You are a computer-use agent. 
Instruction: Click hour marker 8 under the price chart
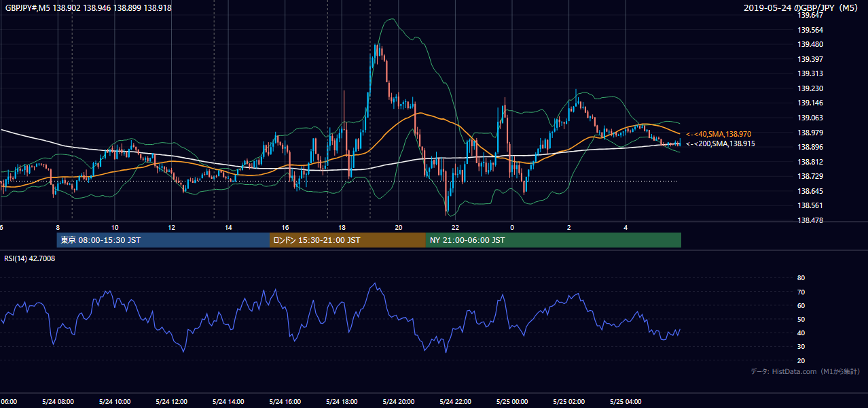click(58, 228)
